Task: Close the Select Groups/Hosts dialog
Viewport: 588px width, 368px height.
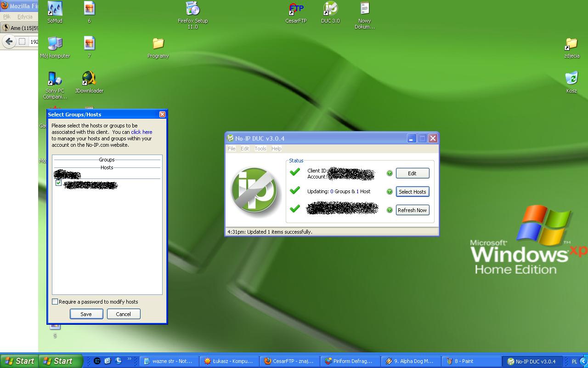Action: 162,114
